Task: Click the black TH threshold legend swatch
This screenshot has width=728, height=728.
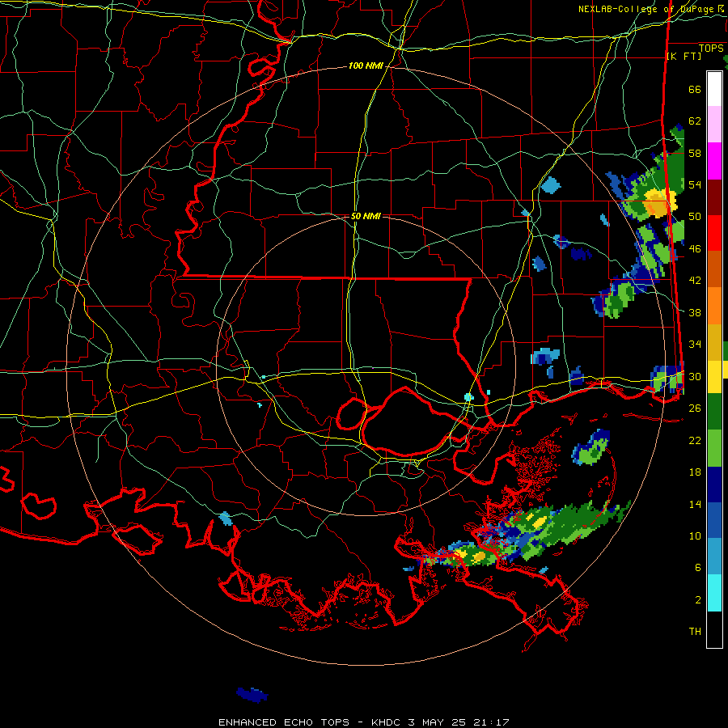Action: [714, 629]
